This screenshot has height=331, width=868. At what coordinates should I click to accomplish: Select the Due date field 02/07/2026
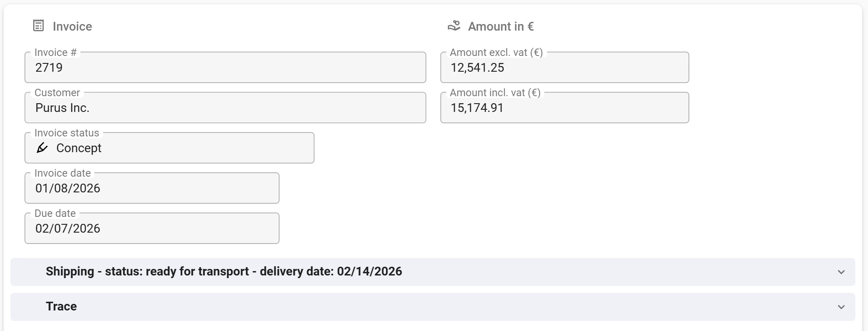point(152,229)
